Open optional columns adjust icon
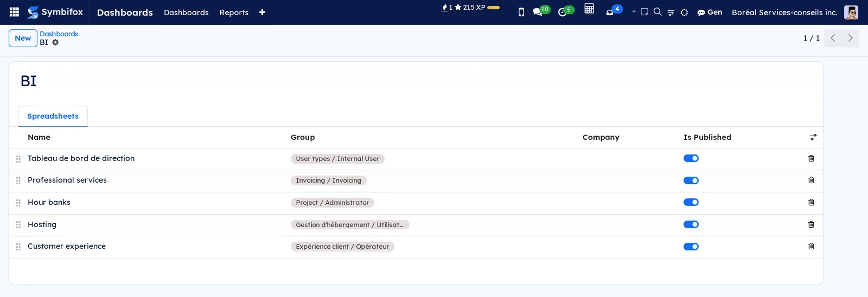 (813, 137)
